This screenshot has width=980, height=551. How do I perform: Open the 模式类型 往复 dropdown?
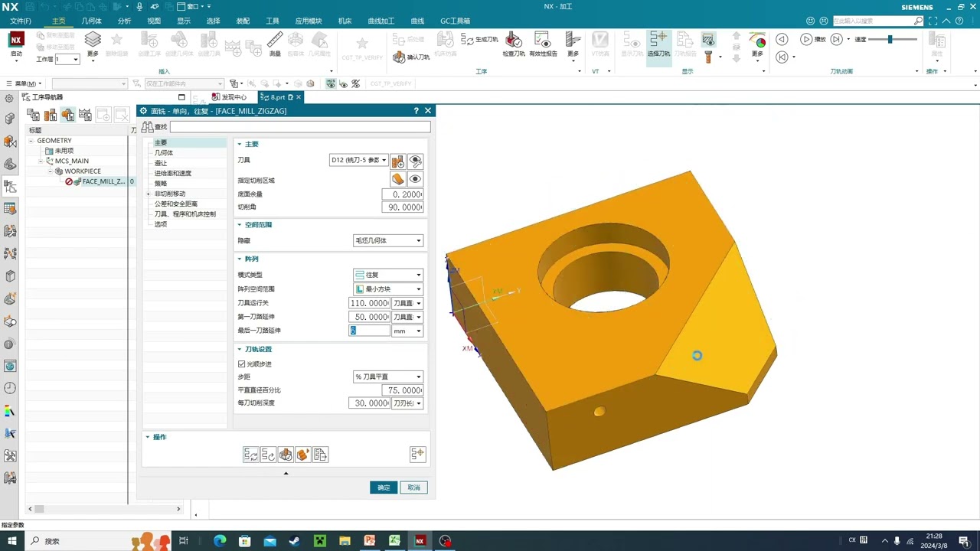tap(387, 275)
